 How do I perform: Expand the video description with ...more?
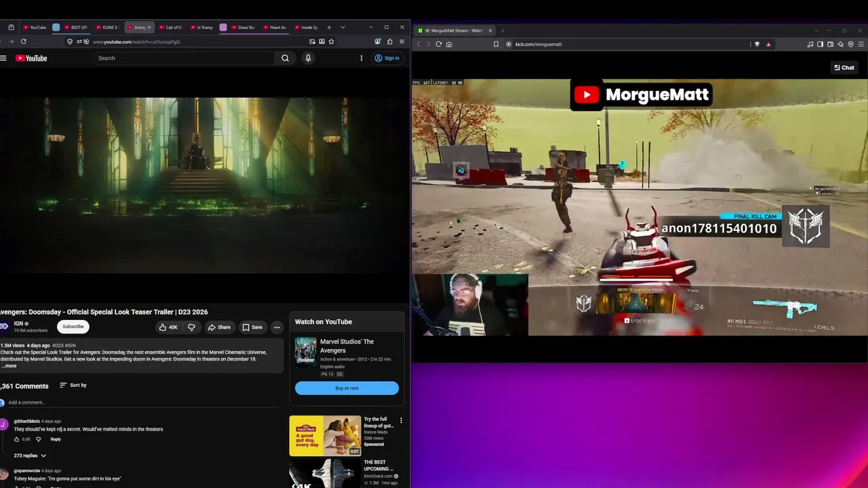pyautogui.click(x=9, y=366)
